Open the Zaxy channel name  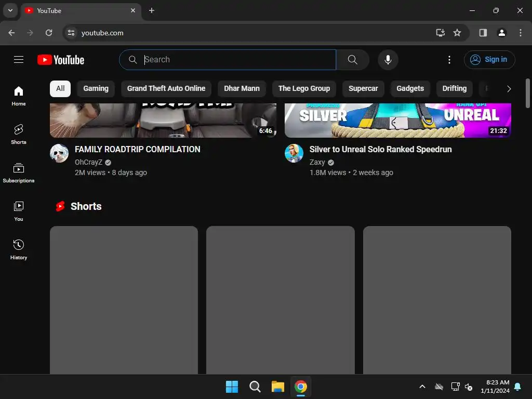317,162
